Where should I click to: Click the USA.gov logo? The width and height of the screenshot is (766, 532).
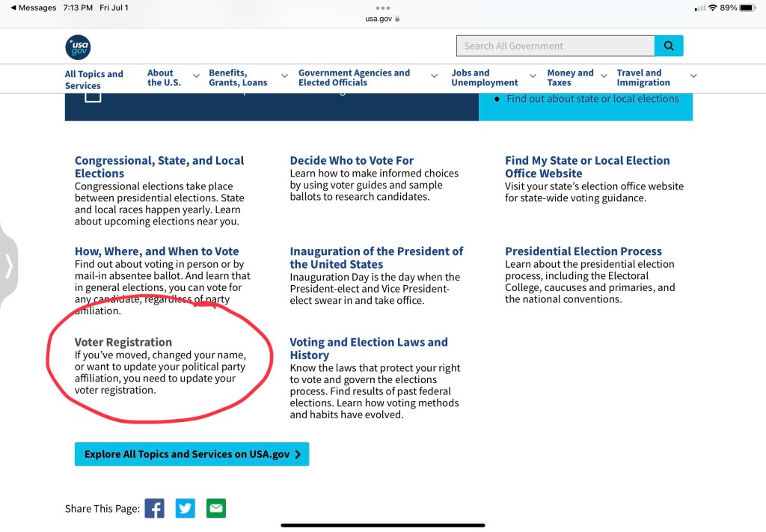tap(78, 47)
